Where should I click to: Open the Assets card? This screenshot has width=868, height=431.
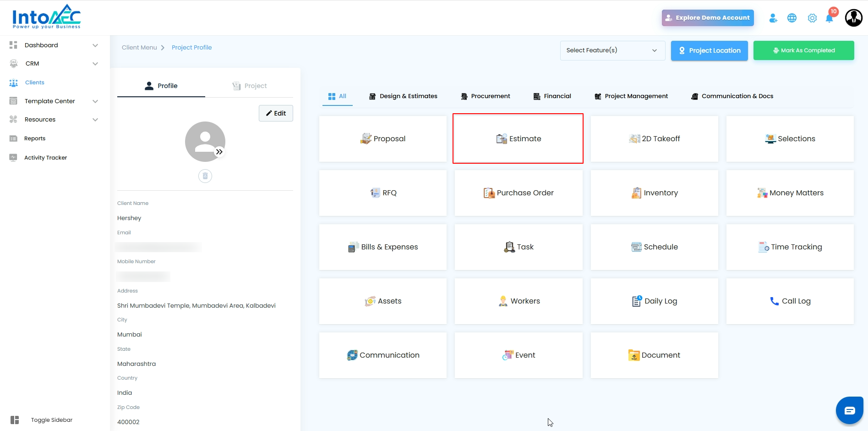pyautogui.click(x=383, y=301)
